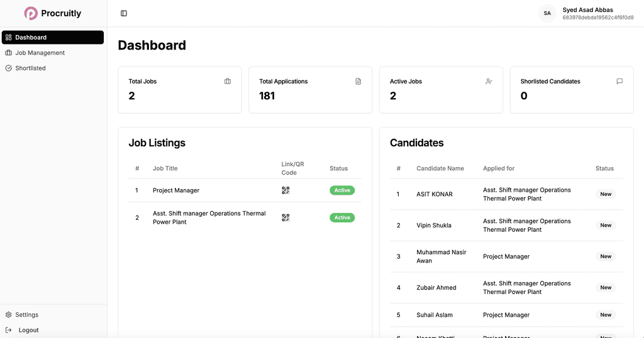Select candidate Suhail Aslam
644x338 pixels.
click(435, 315)
